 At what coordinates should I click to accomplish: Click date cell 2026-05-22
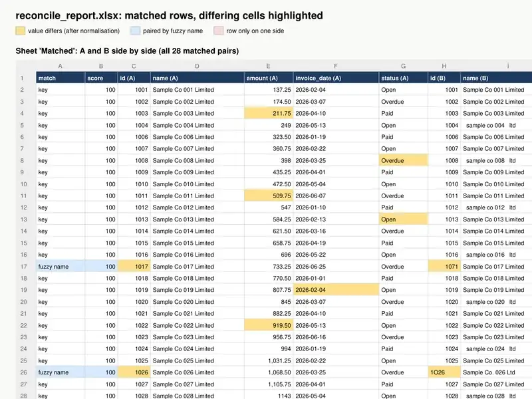(x=336, y=255)
